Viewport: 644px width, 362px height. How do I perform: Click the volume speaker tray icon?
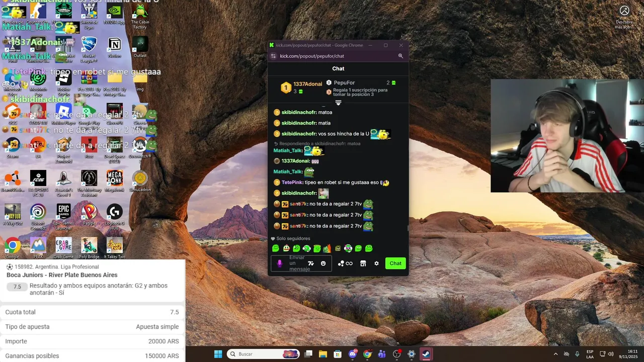[611, 354]
